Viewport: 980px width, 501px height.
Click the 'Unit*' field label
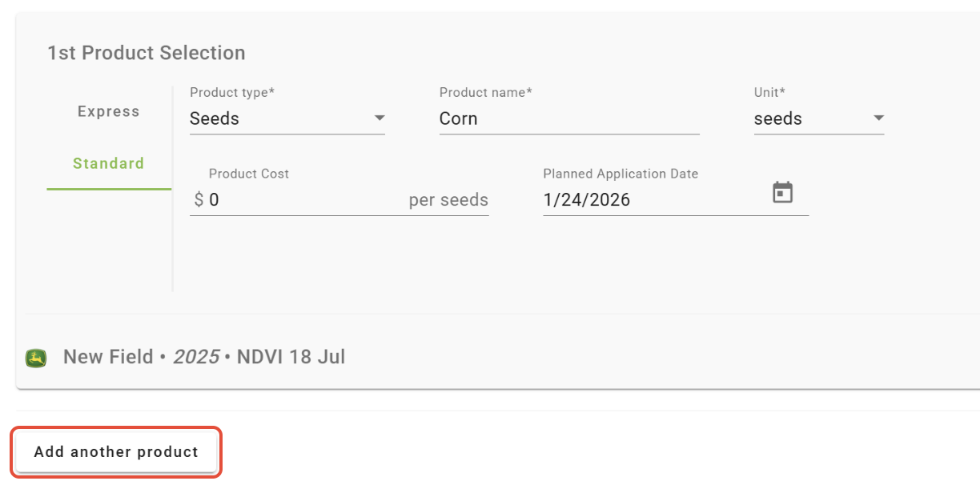[769, 93]
